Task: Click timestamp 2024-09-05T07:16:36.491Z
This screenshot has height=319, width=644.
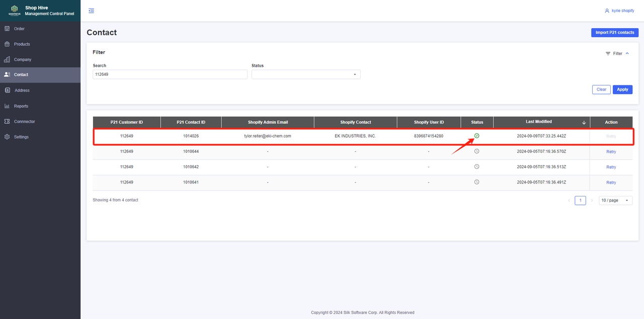Action: point(541,182)
